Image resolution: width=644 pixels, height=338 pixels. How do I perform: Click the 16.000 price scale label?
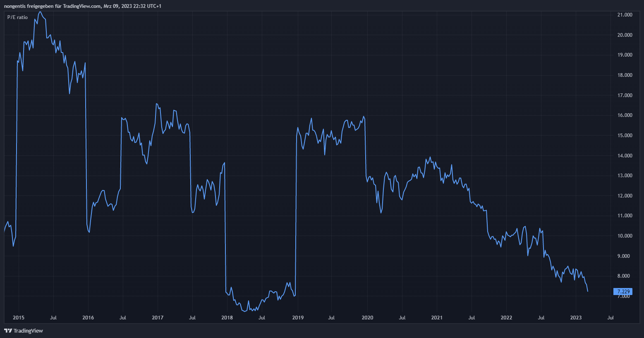pos(625,115)
